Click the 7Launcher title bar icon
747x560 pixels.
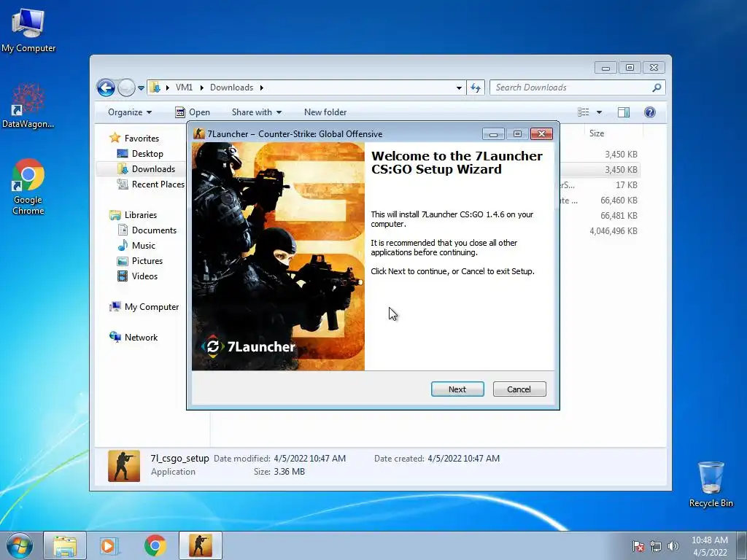[199, 134]
